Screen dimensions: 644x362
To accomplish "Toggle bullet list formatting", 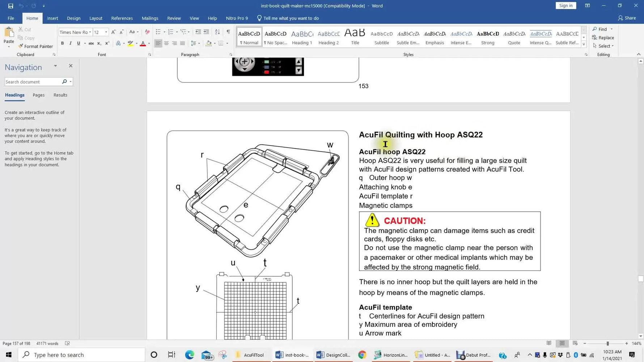I will (x=158, y=32).
